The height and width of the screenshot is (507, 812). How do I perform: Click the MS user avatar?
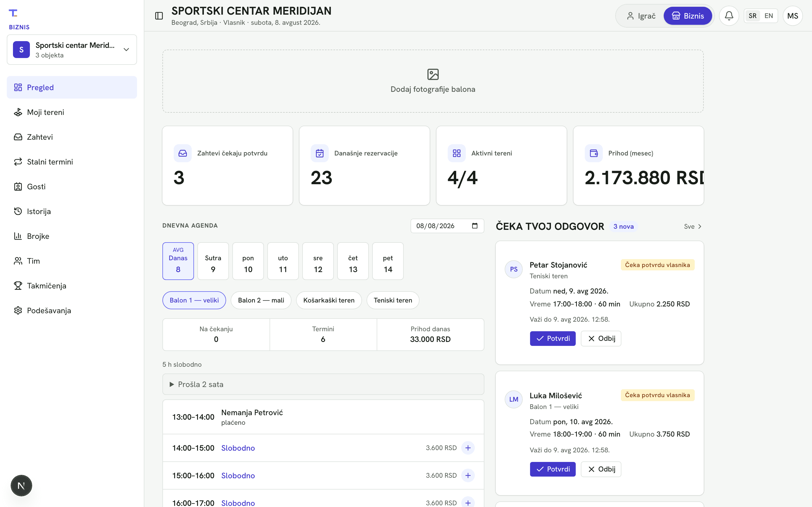[793, 16]
